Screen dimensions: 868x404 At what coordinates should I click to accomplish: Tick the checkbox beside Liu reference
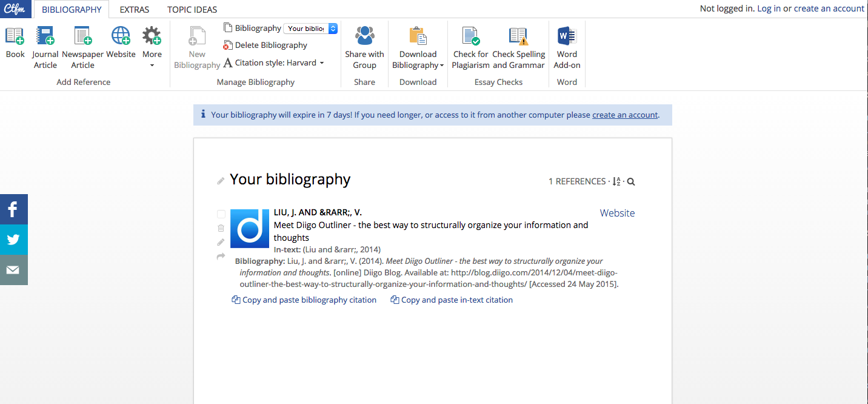point(221,214)
